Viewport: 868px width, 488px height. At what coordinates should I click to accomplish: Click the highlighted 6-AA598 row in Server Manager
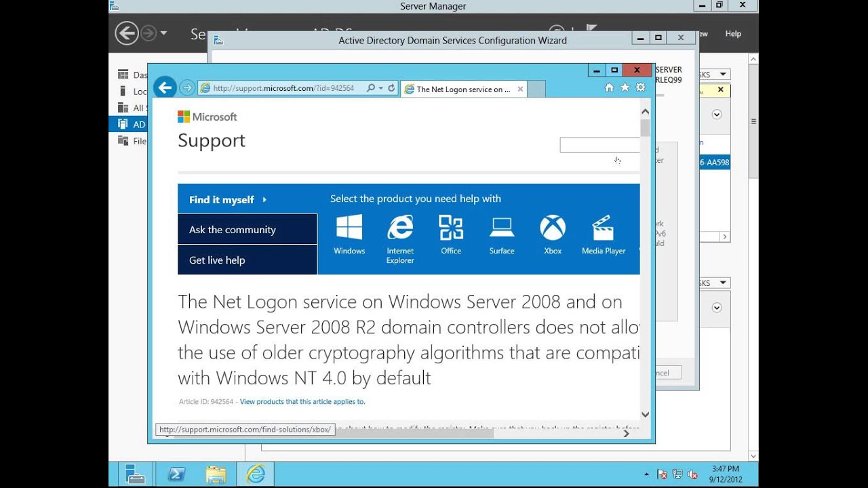coord(714,163)
